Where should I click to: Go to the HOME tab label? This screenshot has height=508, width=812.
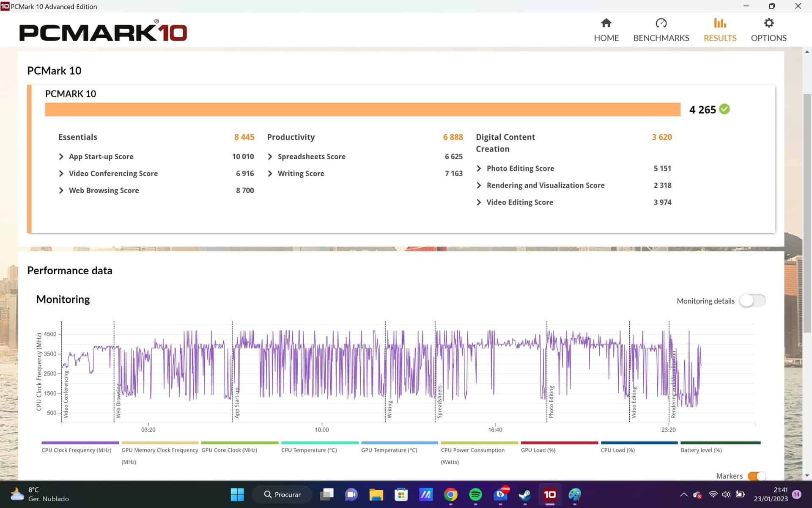click(606, 38)
